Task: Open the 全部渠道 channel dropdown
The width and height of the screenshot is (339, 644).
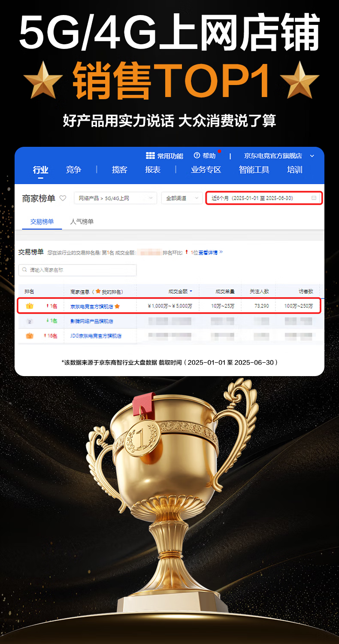Action: [x=182, y=198]
